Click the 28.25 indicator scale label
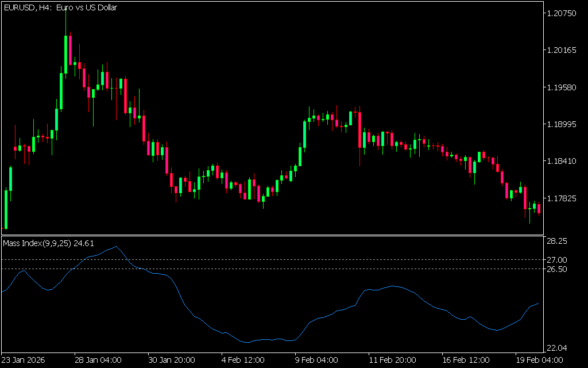Screen dimensions: 588x368 (556, 241)
